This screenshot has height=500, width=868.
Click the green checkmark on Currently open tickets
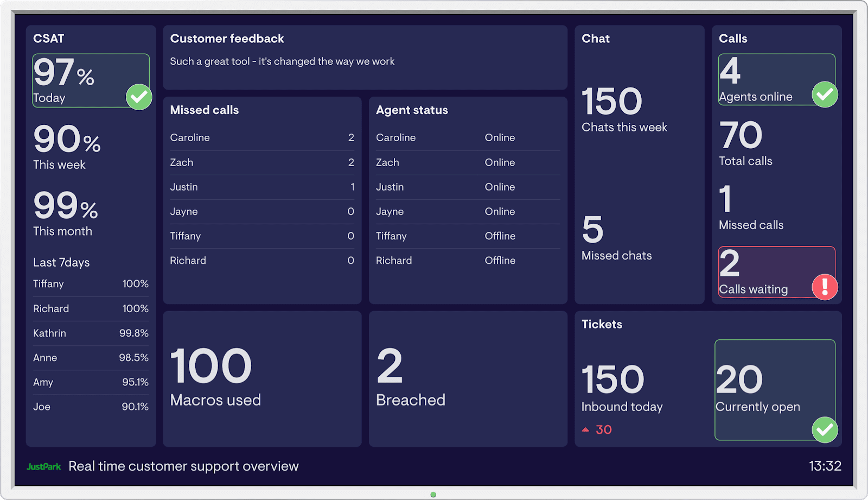pyautogui.click(x=825, y=430)
